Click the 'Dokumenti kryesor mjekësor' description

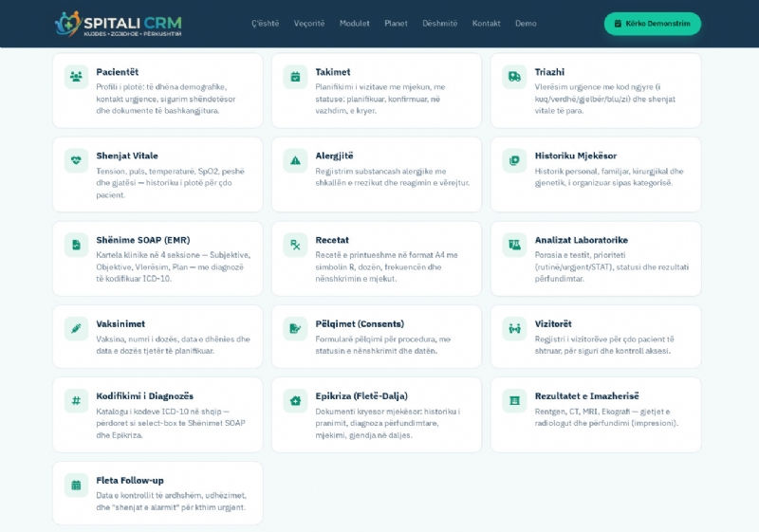coord(387,423)
